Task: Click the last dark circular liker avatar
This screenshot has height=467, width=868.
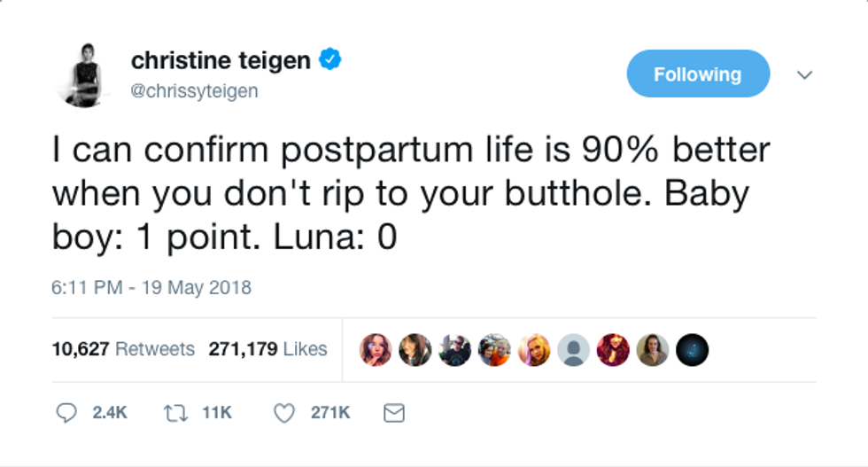Action: tap(692, 350)
